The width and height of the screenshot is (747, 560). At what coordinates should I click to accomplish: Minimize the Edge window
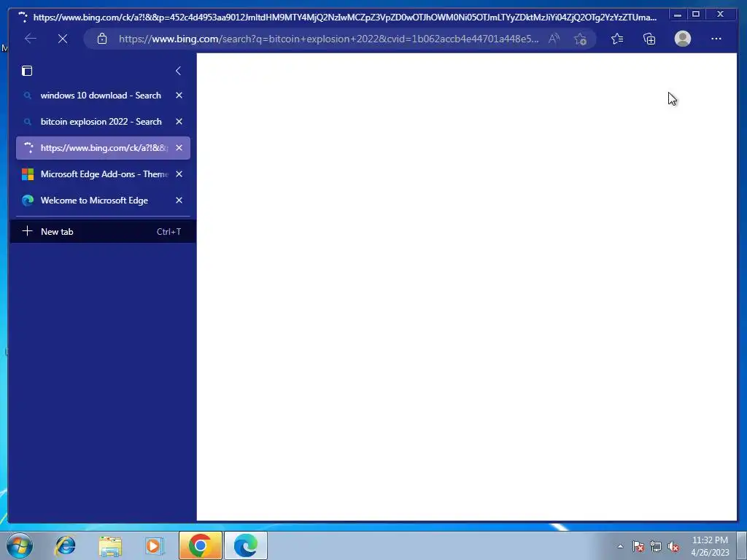(x=678, y=15)
